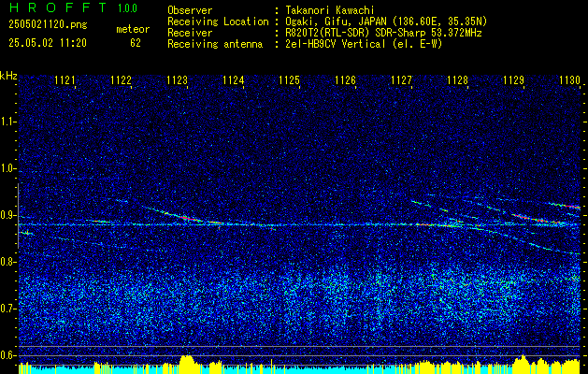Image resolution: width=588 pixels, height=374 pixels.
Task: Click the HROFFT program title text
Action: coord(58,7)
